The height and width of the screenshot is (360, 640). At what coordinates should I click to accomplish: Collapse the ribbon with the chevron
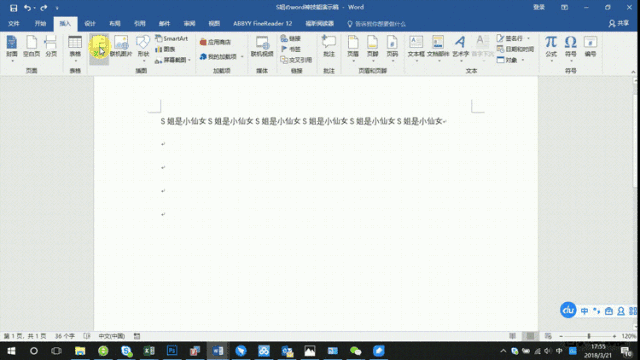pos(633,72)
